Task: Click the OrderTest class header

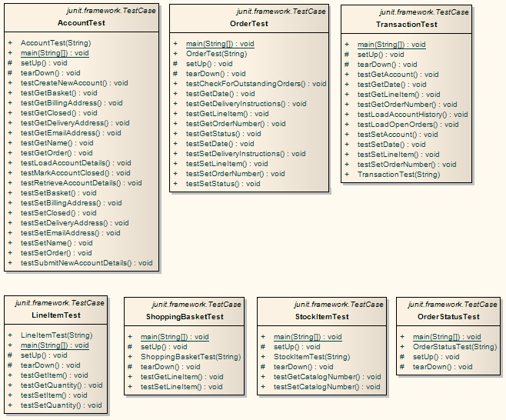Action: [249, 24]
